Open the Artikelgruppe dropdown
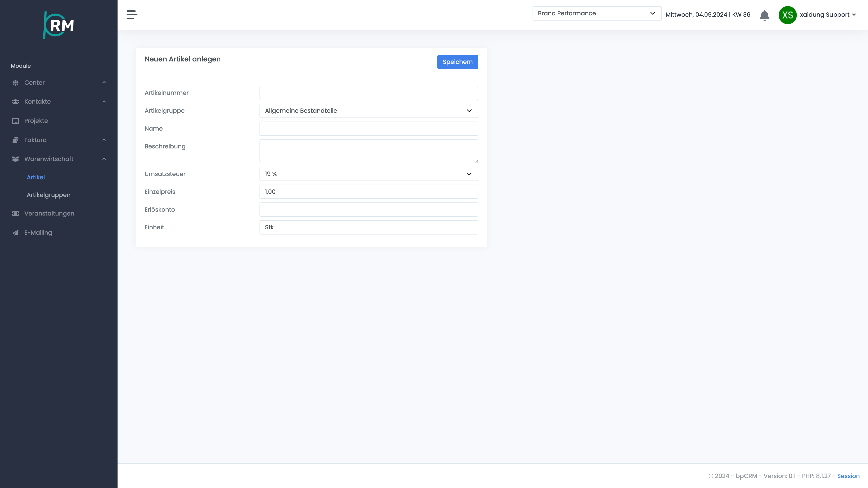868x488 pixels. tap(369, 111)
